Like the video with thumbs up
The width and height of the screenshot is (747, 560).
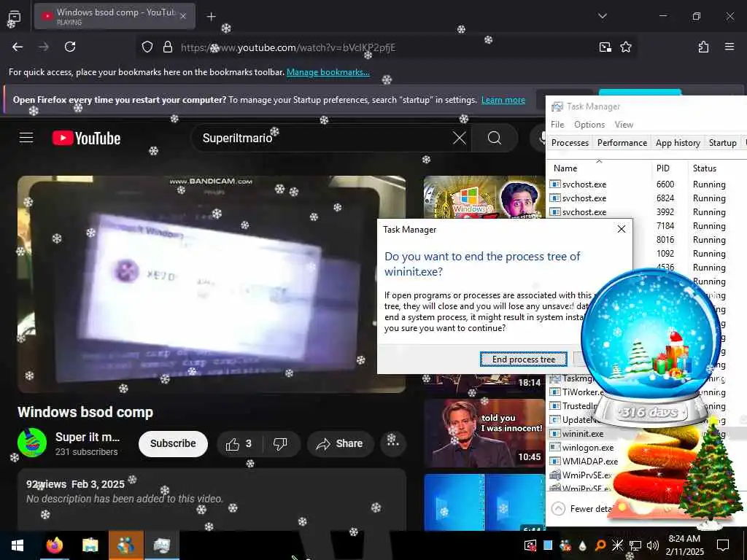[239, 444]
